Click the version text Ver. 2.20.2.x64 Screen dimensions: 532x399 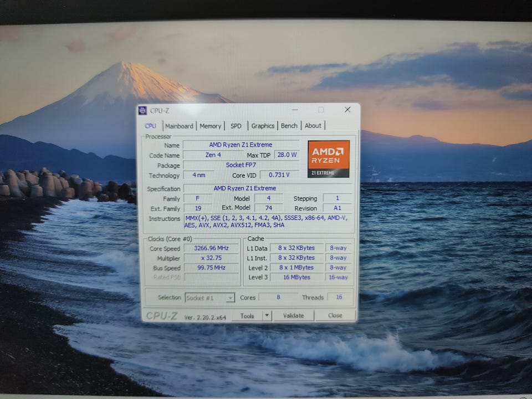pos(205,318)
